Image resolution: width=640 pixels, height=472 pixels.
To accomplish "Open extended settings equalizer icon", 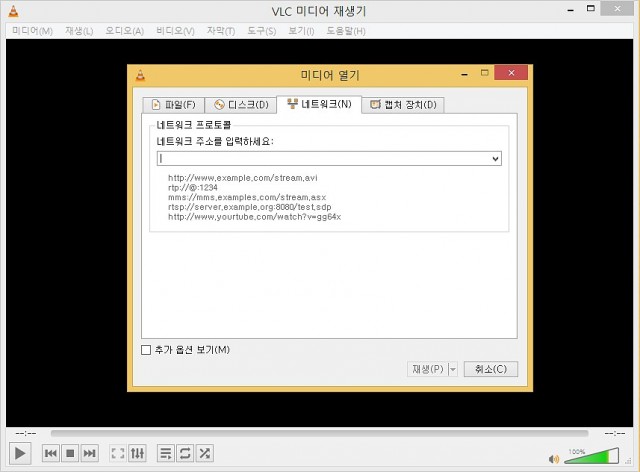I will coord(137,453).
